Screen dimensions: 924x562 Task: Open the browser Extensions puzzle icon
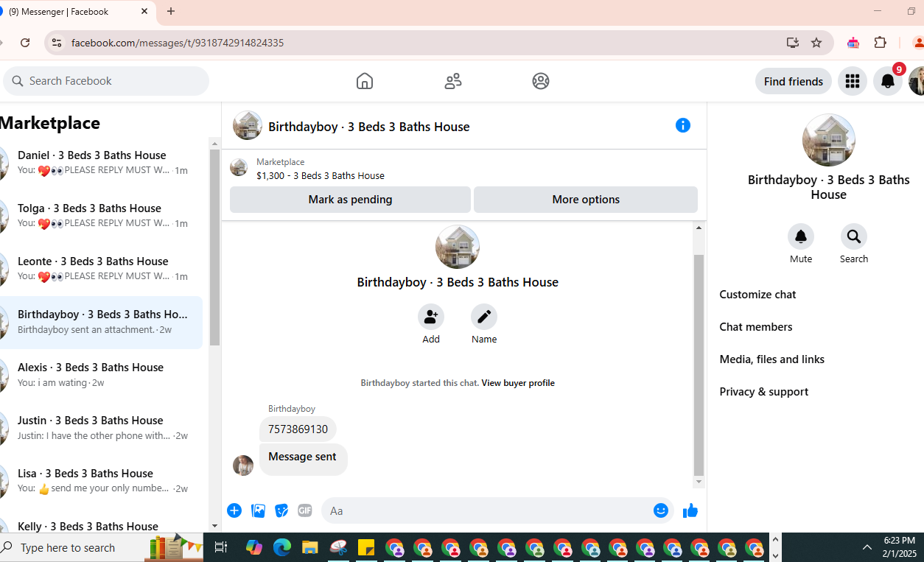click(x=880, y=43)
